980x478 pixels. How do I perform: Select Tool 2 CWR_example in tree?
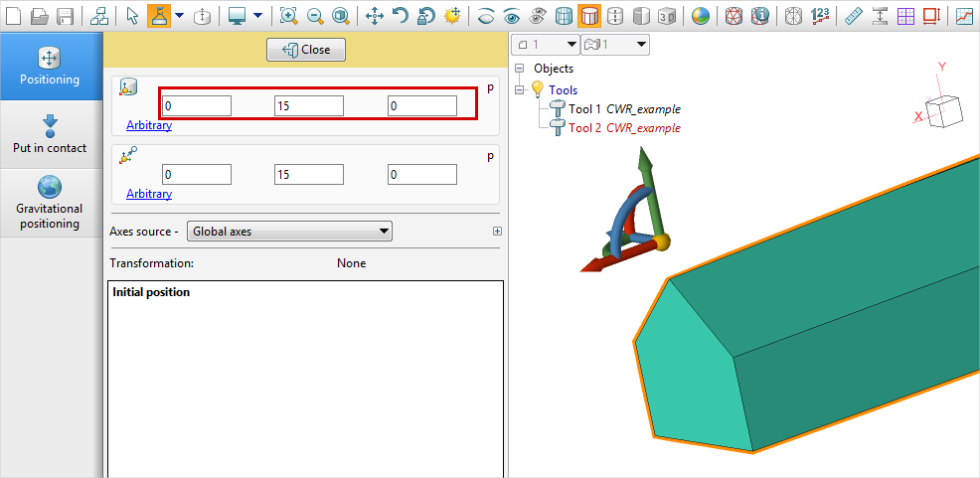(624, 128)
